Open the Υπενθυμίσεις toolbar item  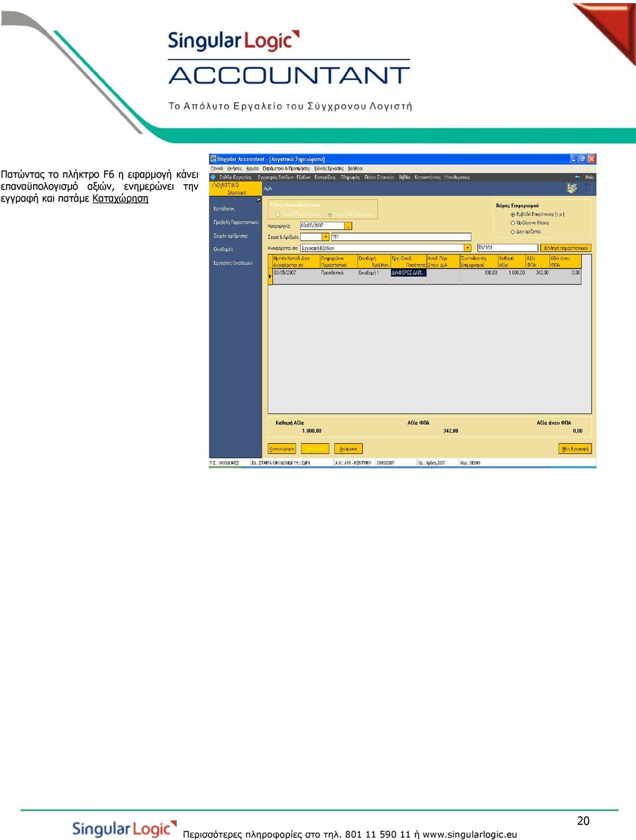457,177
